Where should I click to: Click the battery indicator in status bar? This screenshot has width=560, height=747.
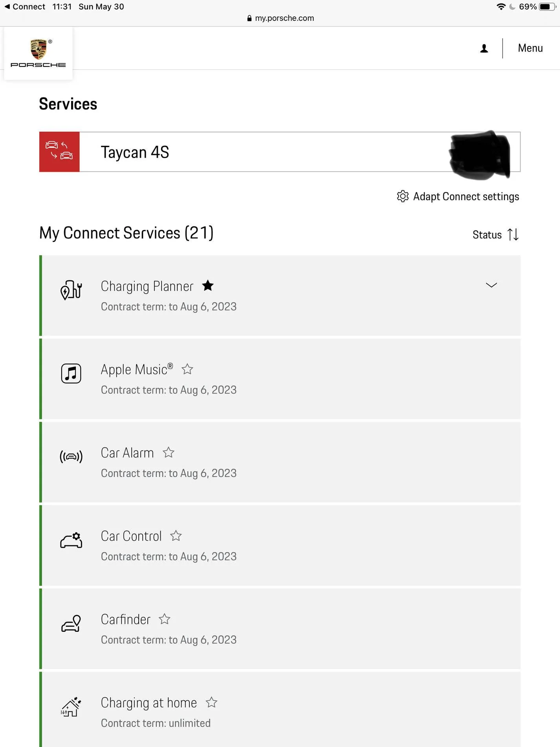point(547,7)
